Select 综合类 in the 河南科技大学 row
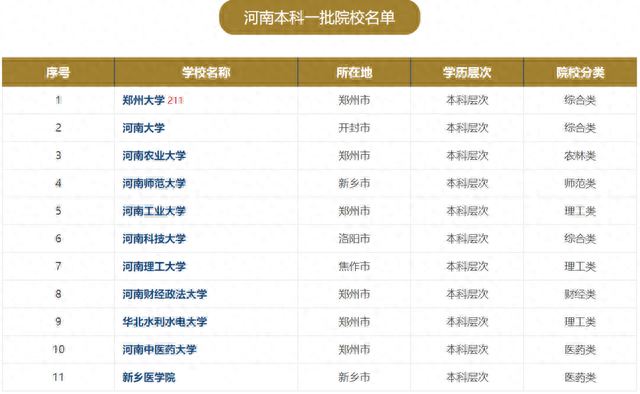This screenshot has height=394, width=640. 580,238
